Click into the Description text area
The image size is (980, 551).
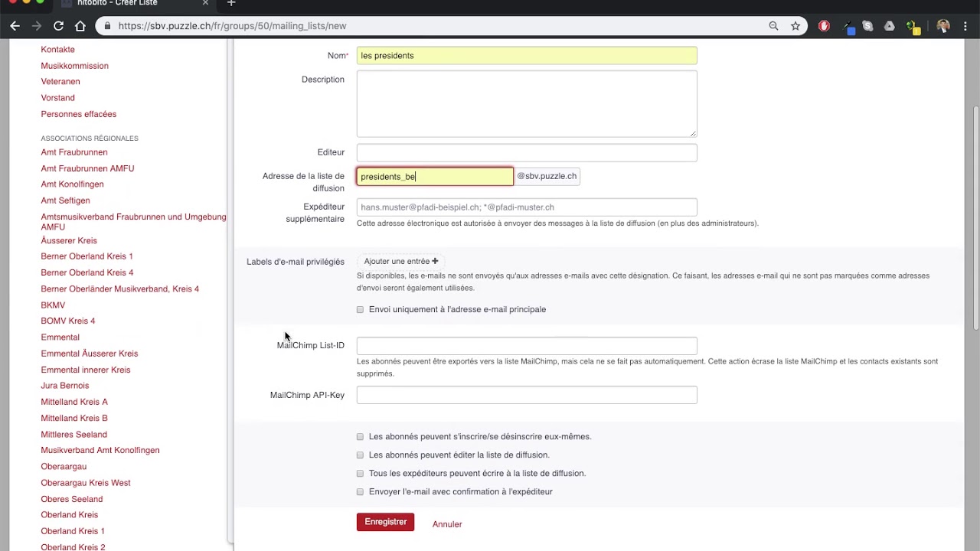pyautogui.click(x=527, y=104)
